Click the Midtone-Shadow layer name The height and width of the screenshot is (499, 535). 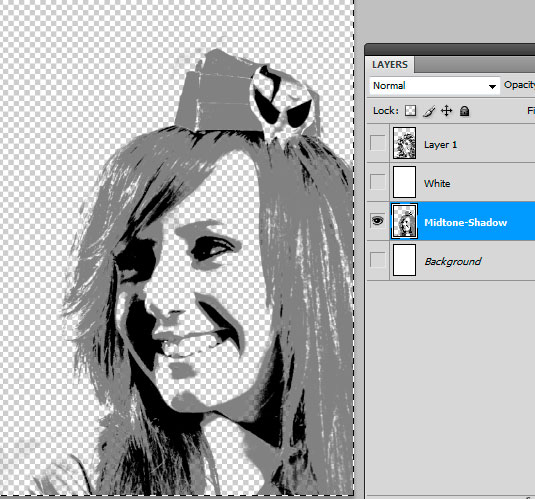pos(465,223)
